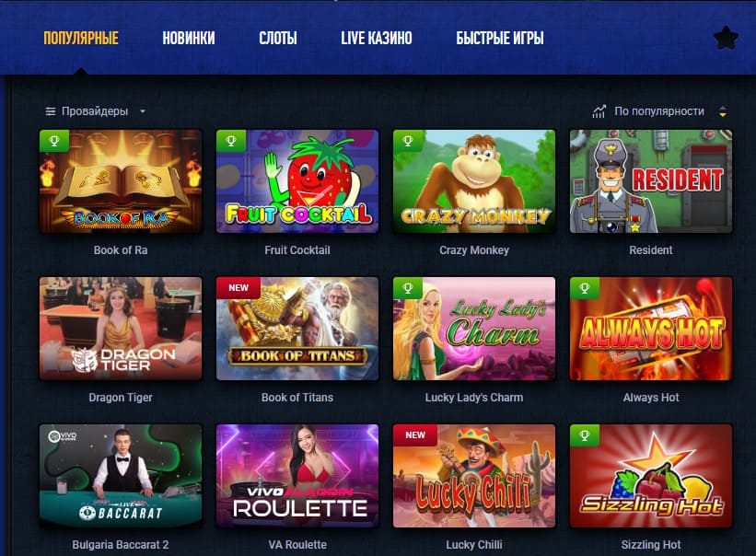Image resolution: width=756 pixels, height=556 pixels.
Task: Select the Быстрые игры tab
Action: tap(500, 38)
